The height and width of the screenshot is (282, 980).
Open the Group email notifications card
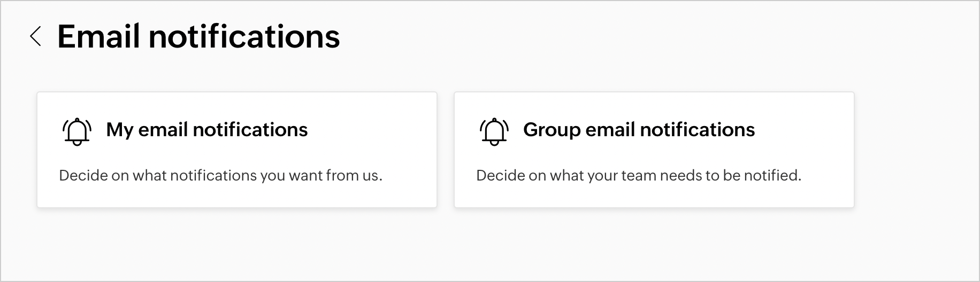654,150
